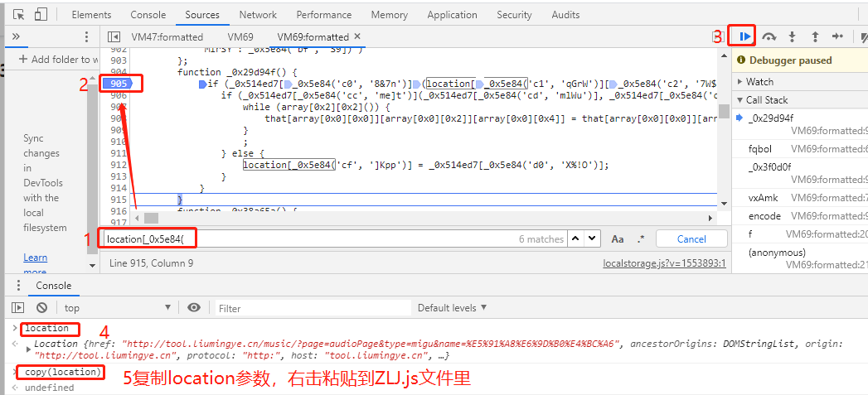The height and width of the screenshot is (395, 868).
Task: Click the Add folder to workspace option
Action: [58, 59]
